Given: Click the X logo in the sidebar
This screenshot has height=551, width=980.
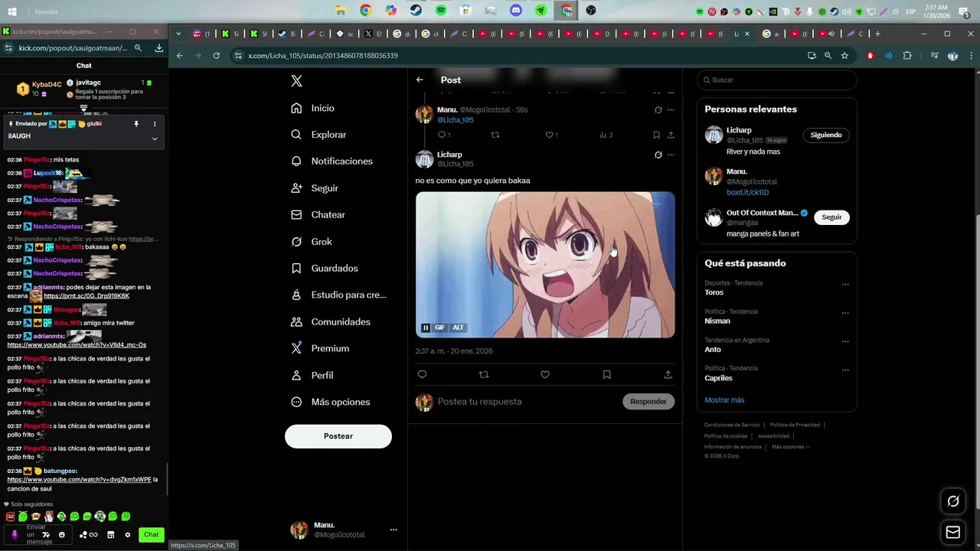Looking at the screenshot, I should pos(296,81).
